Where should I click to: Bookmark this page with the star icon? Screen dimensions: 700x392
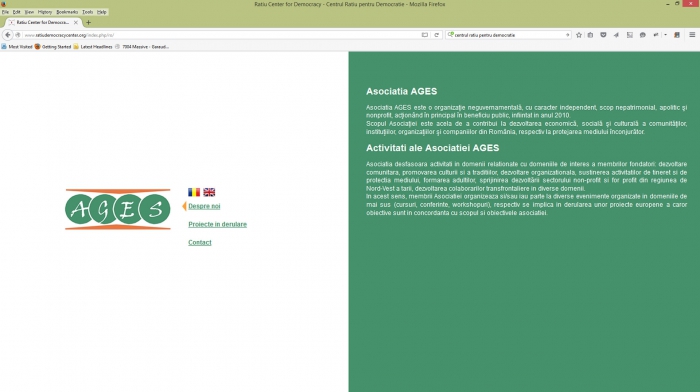click(x=579, y=35)
